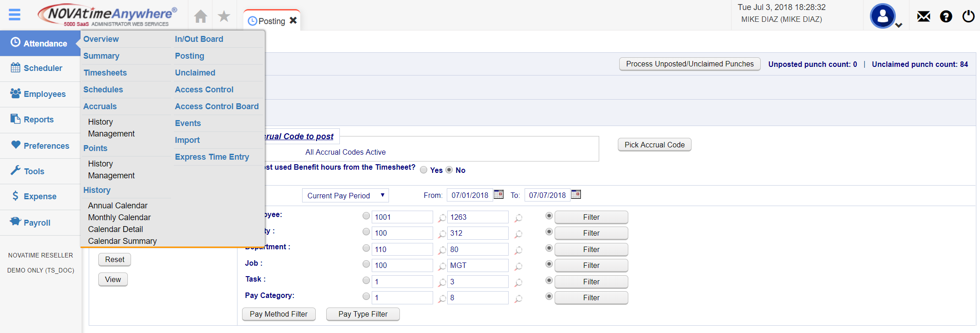Screen dimensions: 980x333
Task: Click the From date input field
Action: [470, 195]
